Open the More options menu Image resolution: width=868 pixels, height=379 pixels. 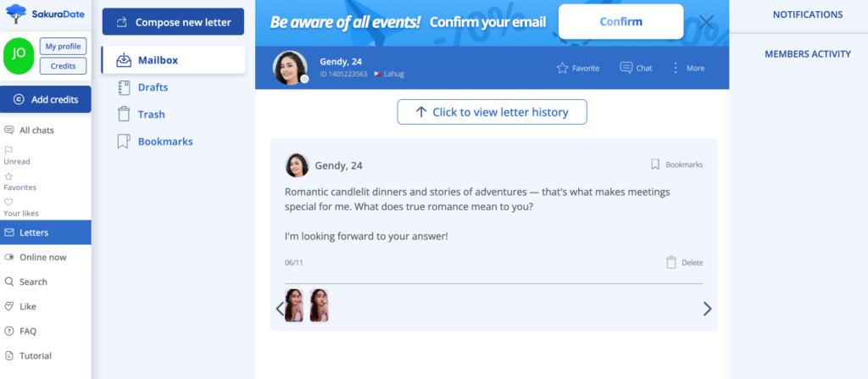676,68
